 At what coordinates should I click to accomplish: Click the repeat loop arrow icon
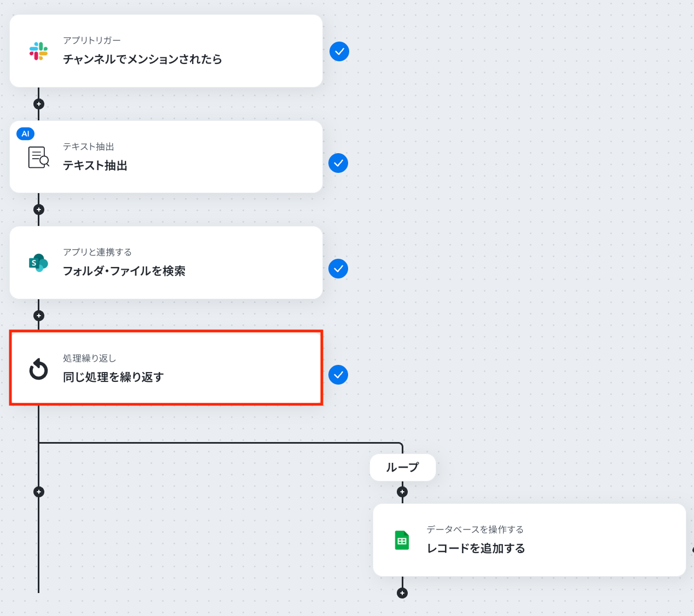tap(38, 369)
